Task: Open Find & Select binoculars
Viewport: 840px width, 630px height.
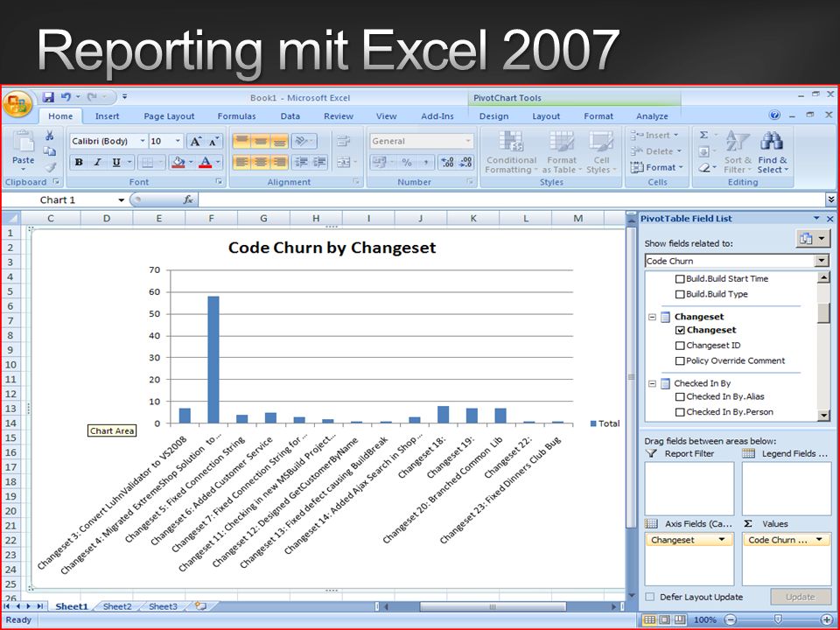Action: (772, 152)
